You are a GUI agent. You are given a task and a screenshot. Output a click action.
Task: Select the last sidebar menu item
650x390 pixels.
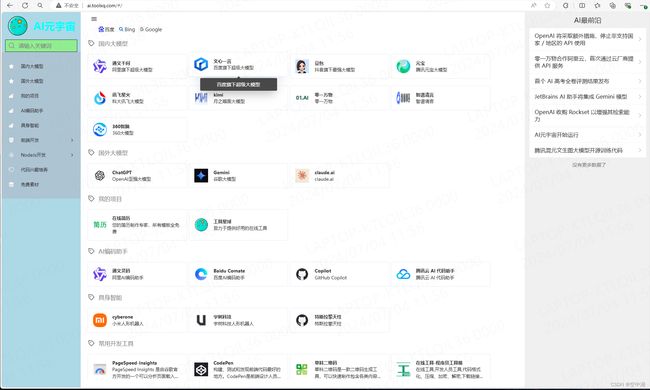41,184
